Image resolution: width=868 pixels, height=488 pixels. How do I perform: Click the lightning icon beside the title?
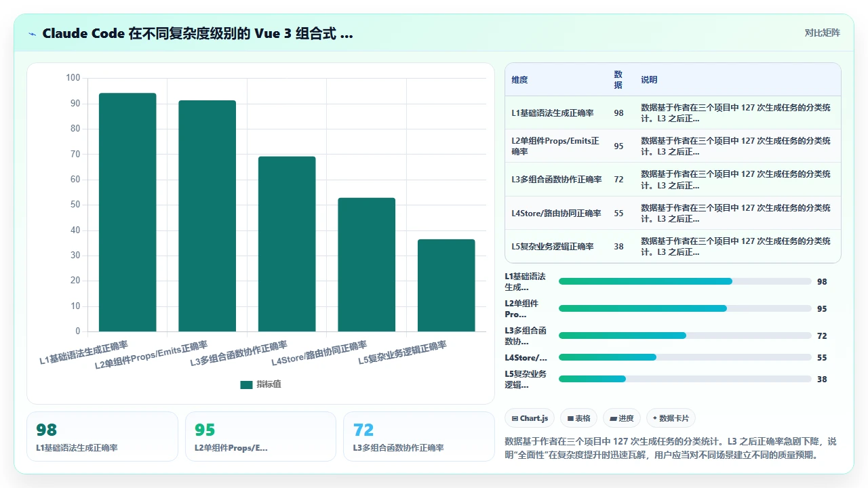pos(33,33)
